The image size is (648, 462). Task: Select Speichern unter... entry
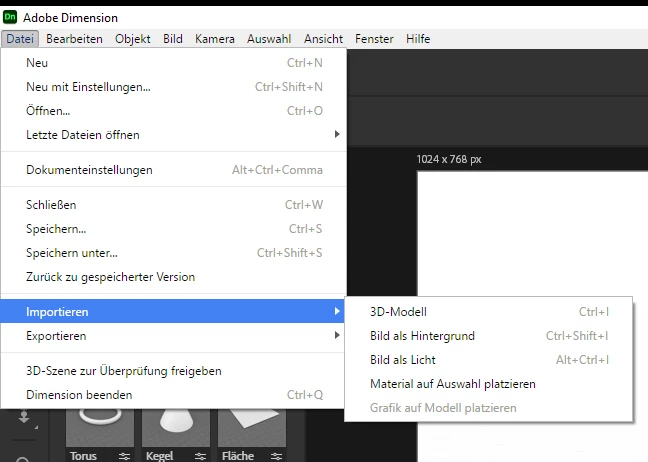[173, 252]
